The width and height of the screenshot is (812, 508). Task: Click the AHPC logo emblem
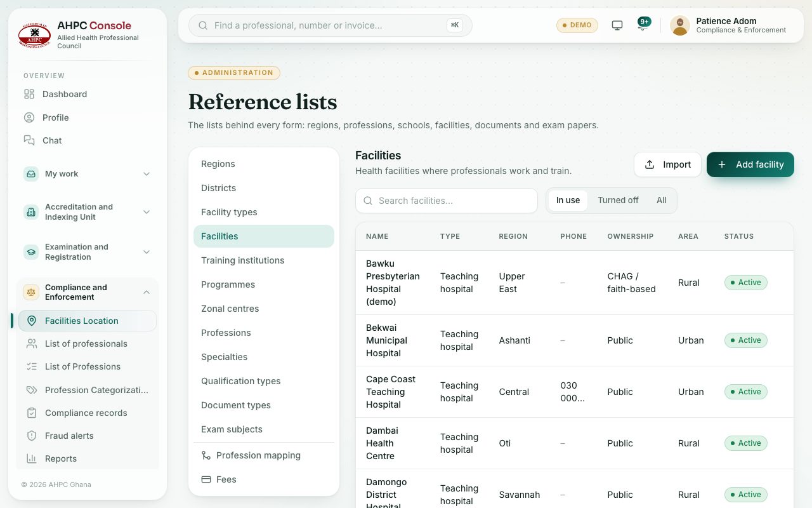pos(34,35)
